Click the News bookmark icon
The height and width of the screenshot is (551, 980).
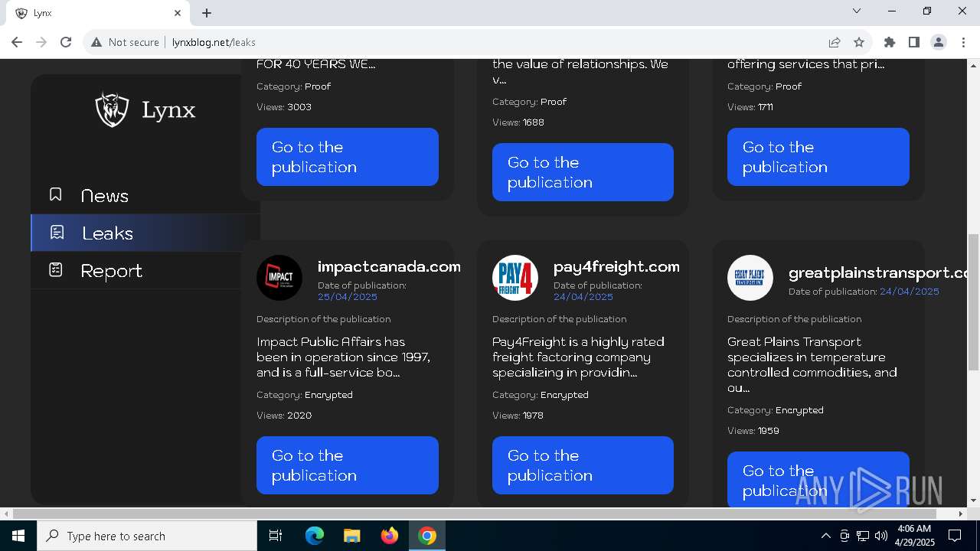click(x=55, y=195)
